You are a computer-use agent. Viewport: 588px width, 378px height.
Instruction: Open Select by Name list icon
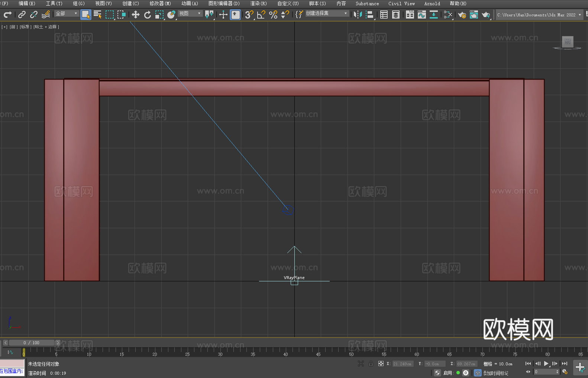98,14
